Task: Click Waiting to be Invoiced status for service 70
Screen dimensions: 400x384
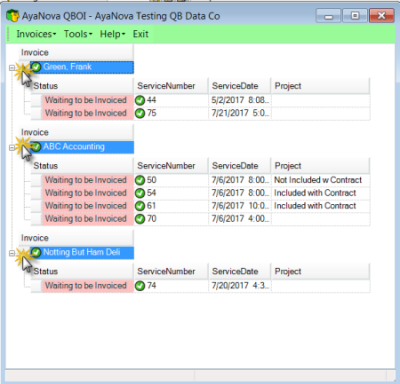Action: click(88, 219)
